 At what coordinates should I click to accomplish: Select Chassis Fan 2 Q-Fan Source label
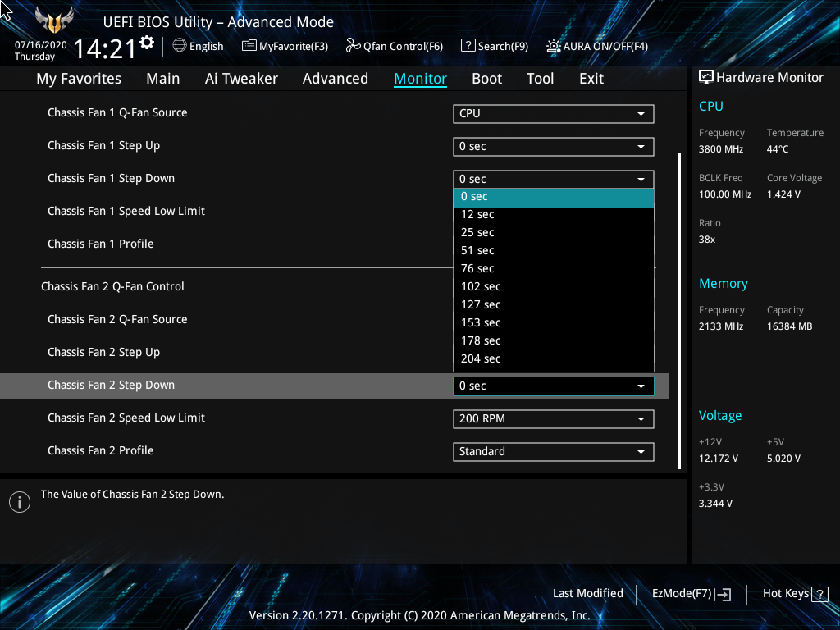click(x=117, y=319)
